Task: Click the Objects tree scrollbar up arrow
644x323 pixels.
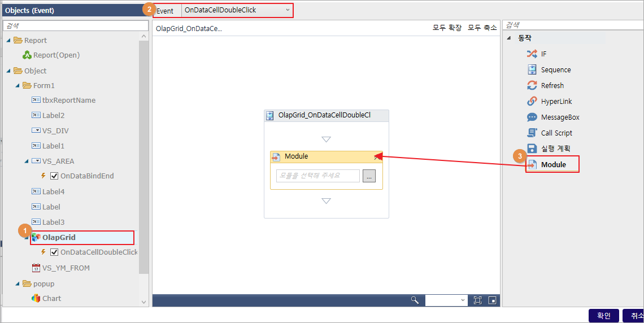Action: pos(143,36)
